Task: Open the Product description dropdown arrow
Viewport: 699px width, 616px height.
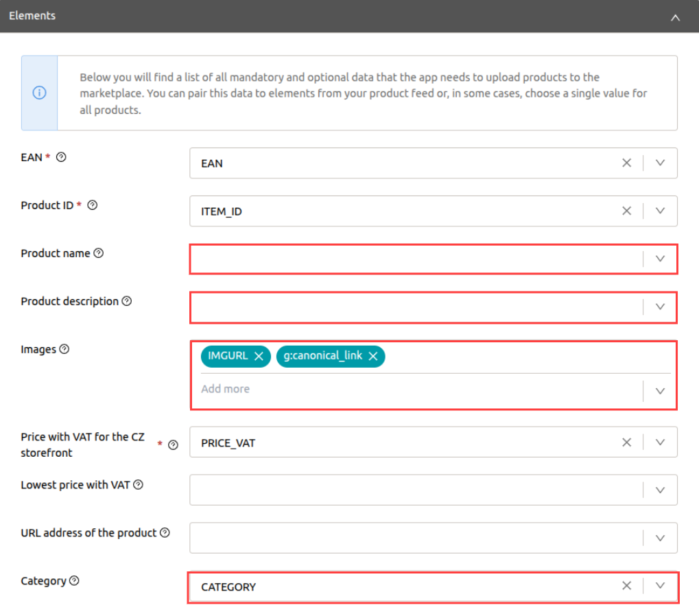Action: tap(660, 307)
